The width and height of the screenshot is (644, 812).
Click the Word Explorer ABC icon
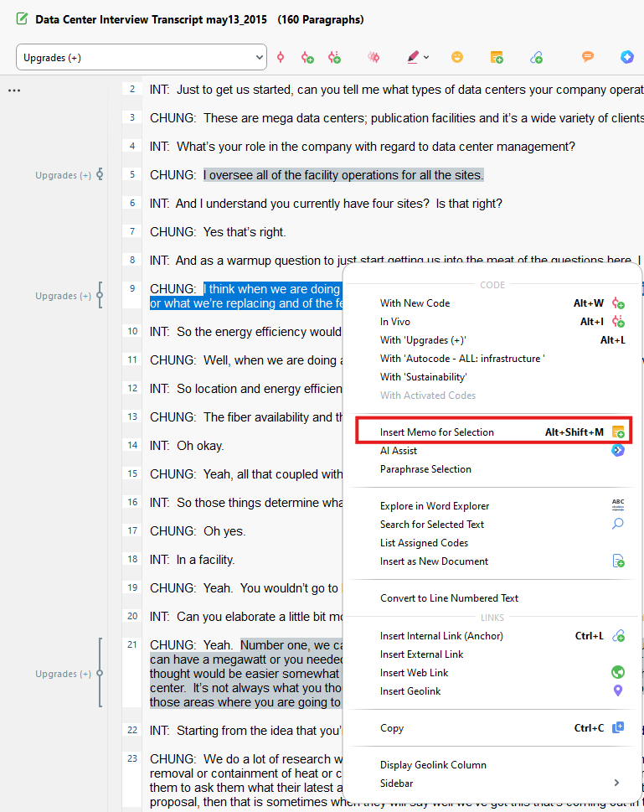pyautogui.click(x=618, y=505)
